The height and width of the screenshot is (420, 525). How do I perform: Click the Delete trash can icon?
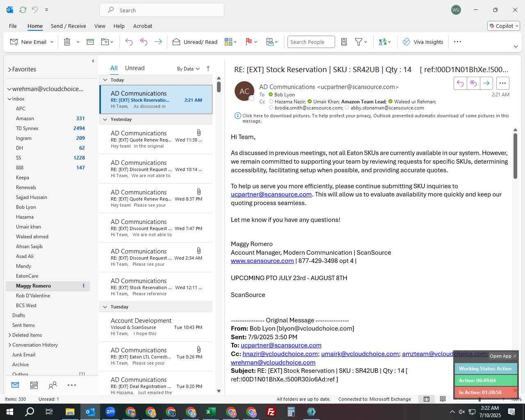click(x=67, y=42)
